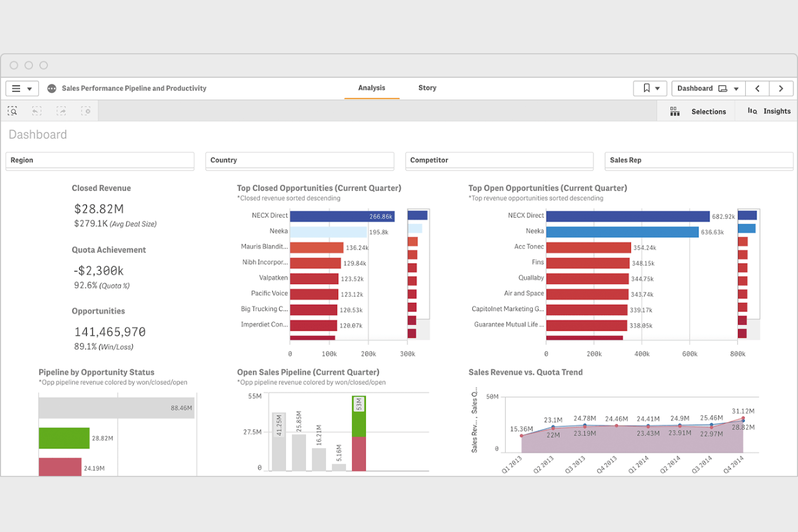Click the Opportunities 141,465,970 value
Viewport: 798px width, 532px height.
[x=110, y=332]
